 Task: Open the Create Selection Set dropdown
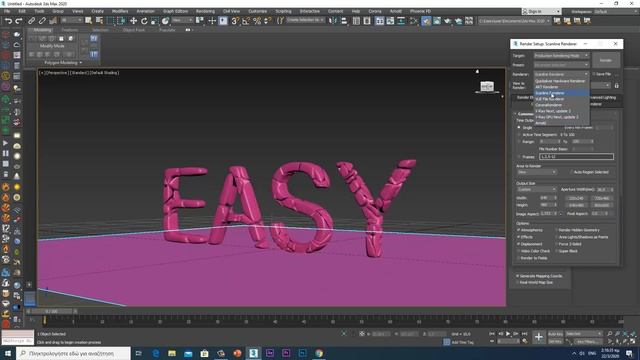(x=305, y=20)
